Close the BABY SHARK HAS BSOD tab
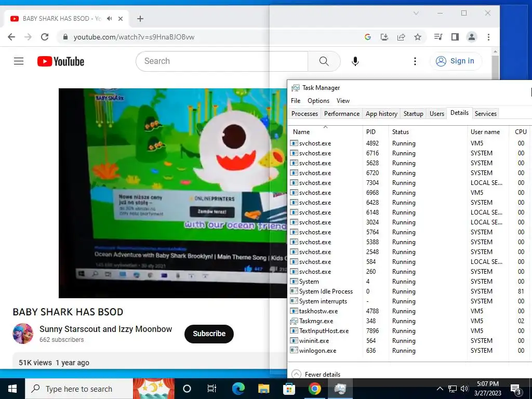The height and width of the screenshot is (399, 532). (x=121, y=19)
